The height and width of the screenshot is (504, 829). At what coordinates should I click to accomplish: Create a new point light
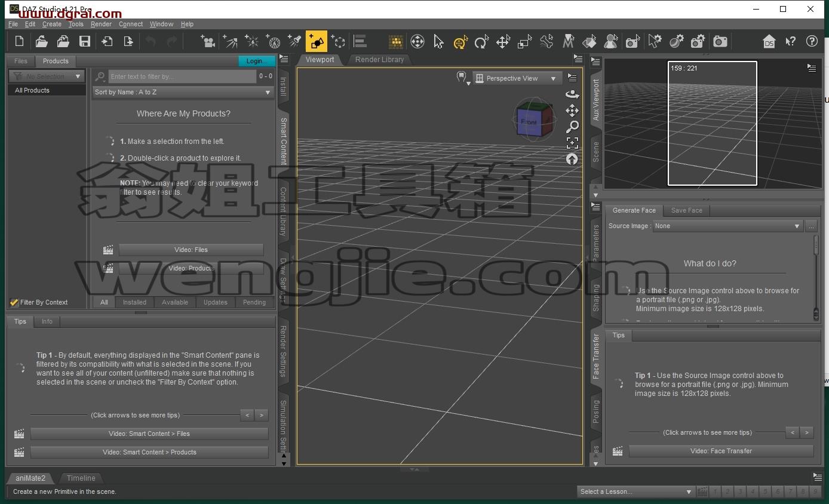[251, 41]
